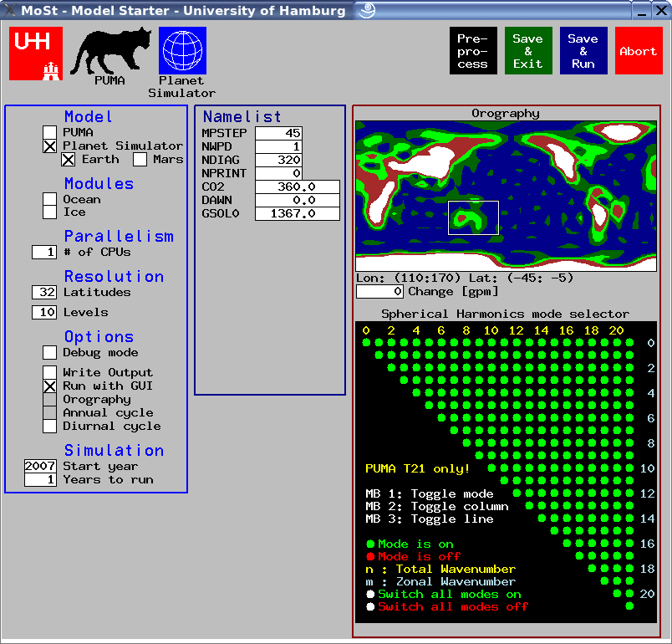The image size is (672, 644).
Task: Click the white 'Switch all modes on' dot
Action: [x=370, y=594]
